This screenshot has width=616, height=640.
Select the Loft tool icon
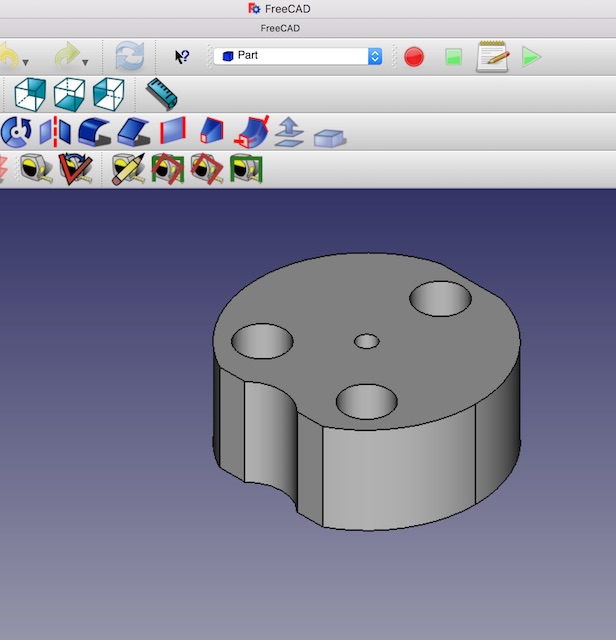(212, 132)
